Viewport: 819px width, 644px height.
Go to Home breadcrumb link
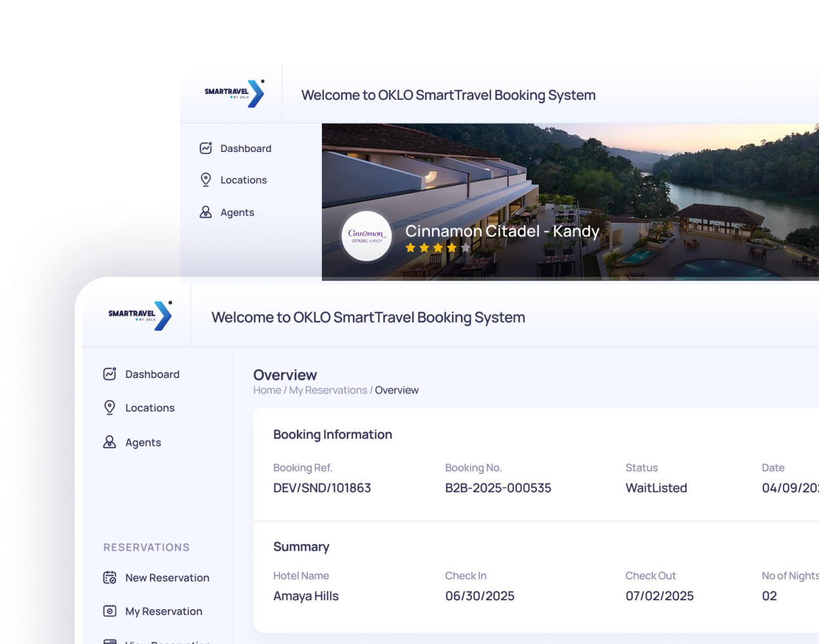(267, 390)
